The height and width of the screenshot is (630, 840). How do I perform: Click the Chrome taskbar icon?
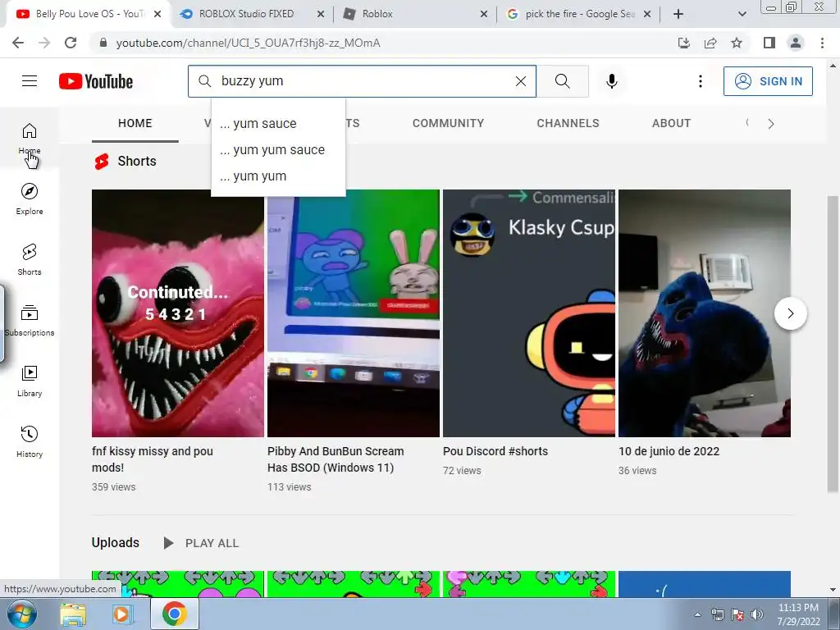(175, 614)
